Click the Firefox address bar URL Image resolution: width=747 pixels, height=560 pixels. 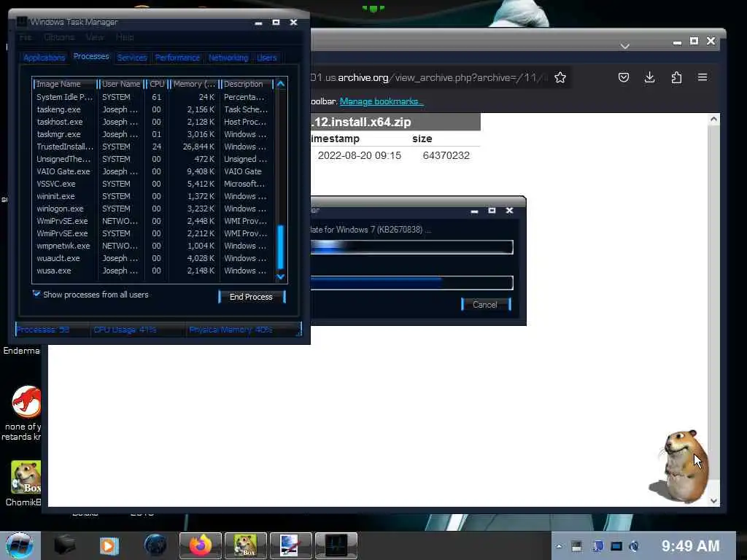[429, 77]
